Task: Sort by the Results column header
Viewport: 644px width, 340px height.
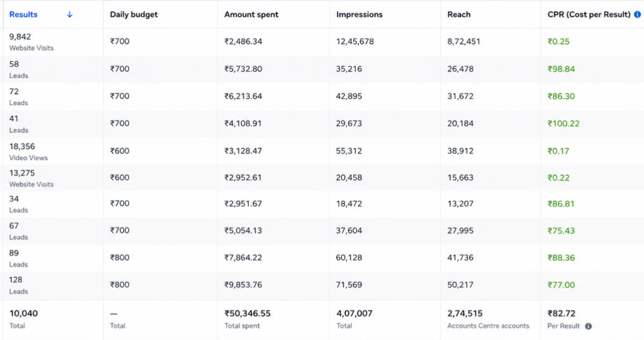Action: (x=23, y=14)
